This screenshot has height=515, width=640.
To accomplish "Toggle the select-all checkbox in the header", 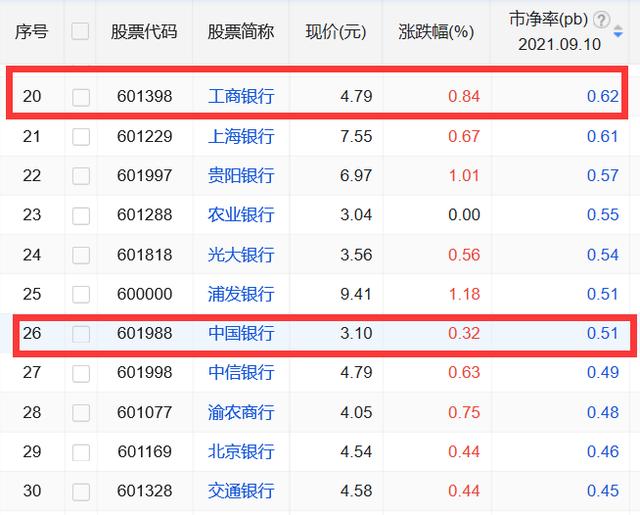I will point(80,31).
